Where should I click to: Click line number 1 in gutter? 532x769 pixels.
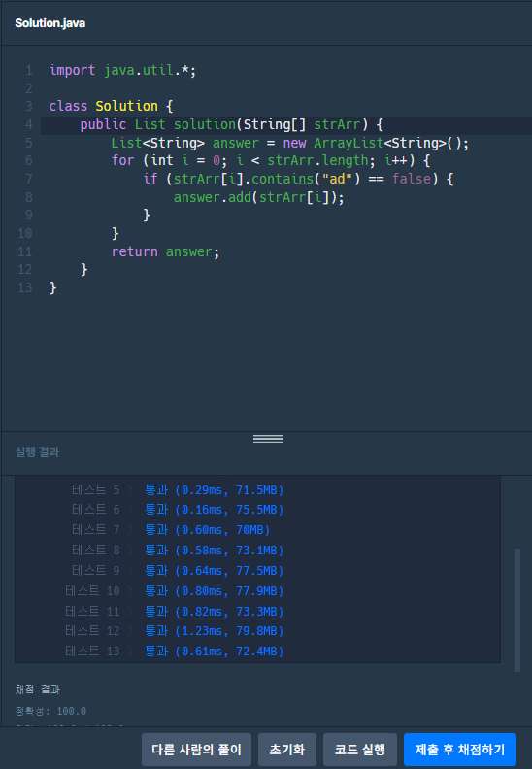[29, 71]
